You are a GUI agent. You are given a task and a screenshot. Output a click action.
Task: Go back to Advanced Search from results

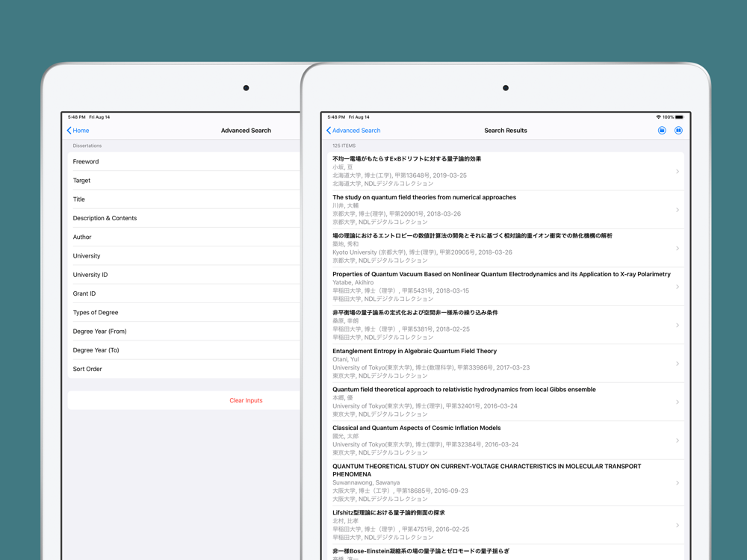pos(353,131)
